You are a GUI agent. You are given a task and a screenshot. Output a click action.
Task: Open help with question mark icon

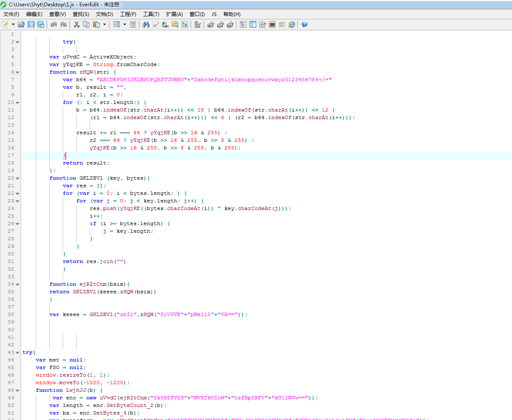[x=305, y=24]
